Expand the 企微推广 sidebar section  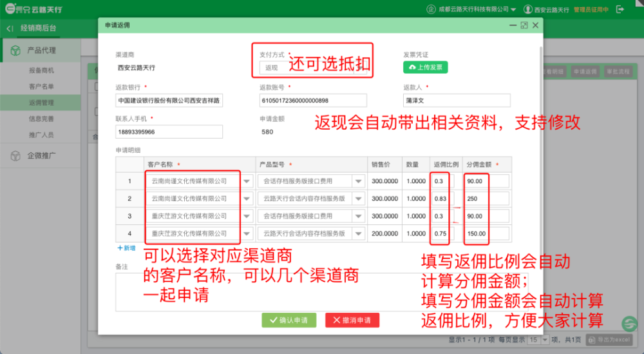(40, 156)
